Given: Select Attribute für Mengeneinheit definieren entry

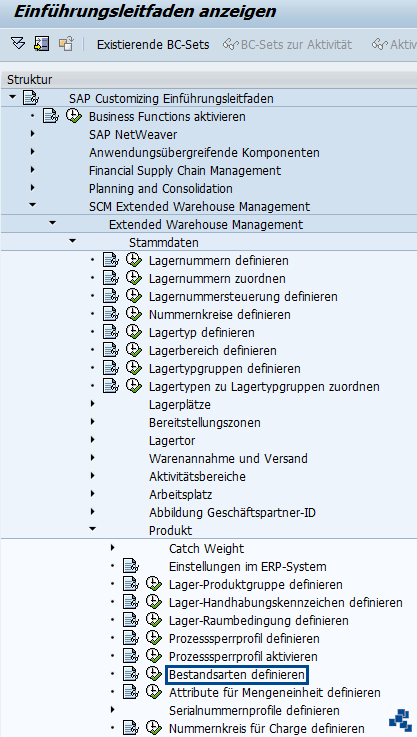Looking at the screenshot, I should [x=275, y=693].
